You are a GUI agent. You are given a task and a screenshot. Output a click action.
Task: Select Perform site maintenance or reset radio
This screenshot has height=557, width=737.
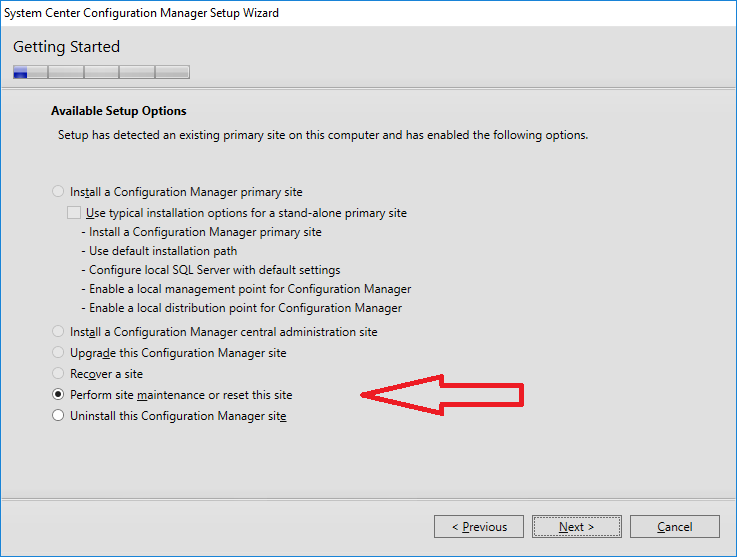(58, 394)
